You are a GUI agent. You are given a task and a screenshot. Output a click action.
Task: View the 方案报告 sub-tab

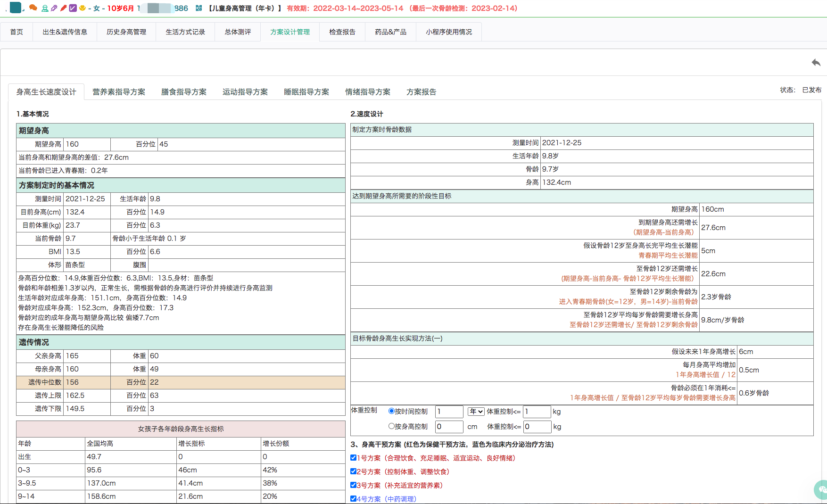click(x=422, y=92)
